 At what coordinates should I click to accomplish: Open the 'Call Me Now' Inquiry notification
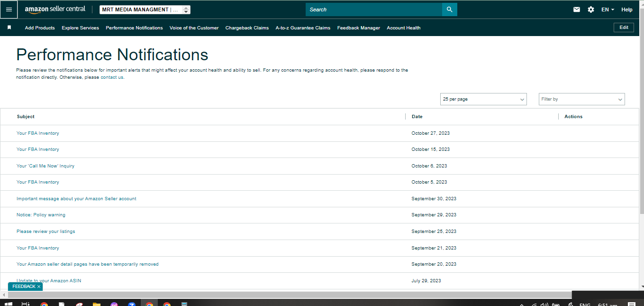pos(45,166)
